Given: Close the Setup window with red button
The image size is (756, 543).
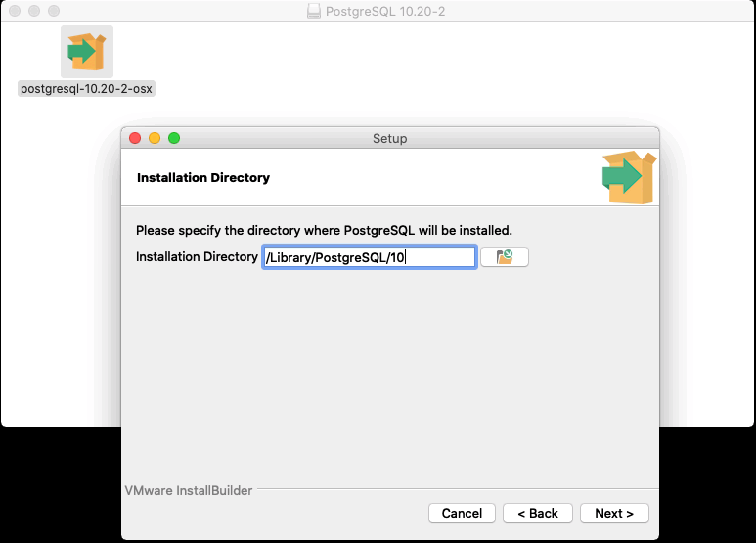Looking at the screenshot, I should tap(135, 138).
